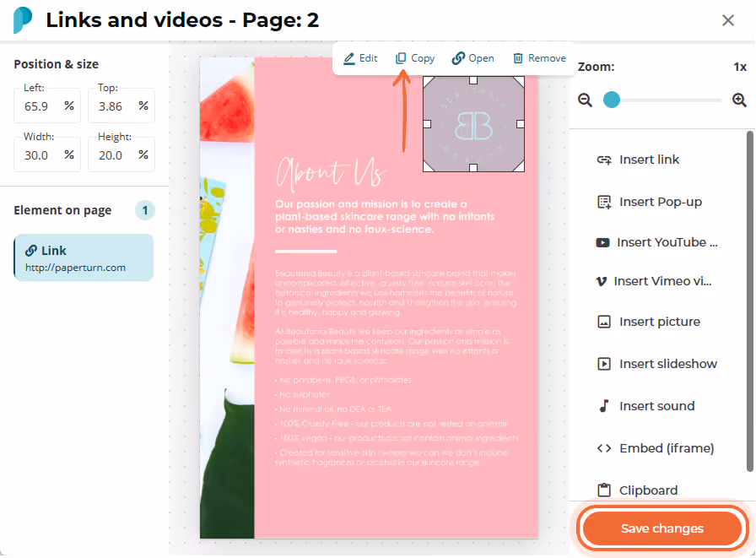The image size is (756, 558).
Task: Click left middle resize handle of link box
Action: [427, 124]
